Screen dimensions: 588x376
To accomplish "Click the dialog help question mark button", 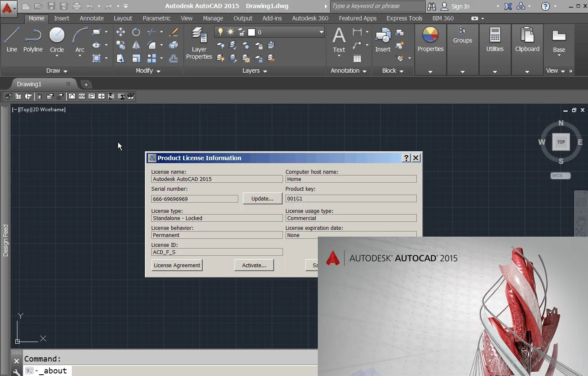I will pos(406,158).
